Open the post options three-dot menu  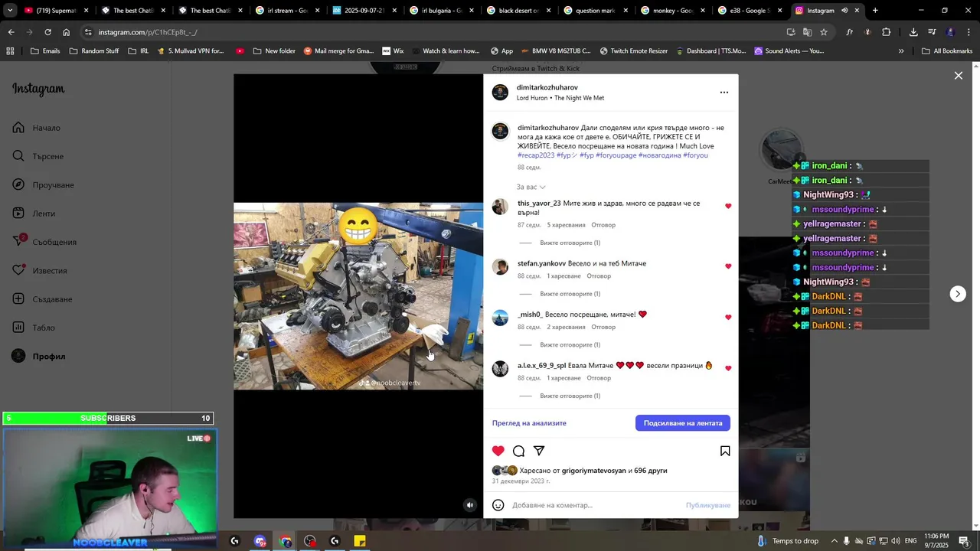click(724, 93)
